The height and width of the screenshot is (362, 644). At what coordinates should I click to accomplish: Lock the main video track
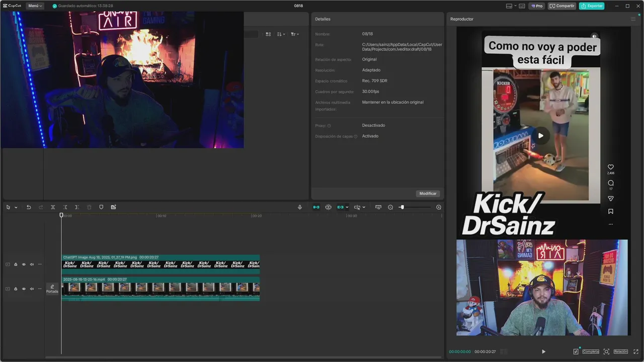pos(16,289)
